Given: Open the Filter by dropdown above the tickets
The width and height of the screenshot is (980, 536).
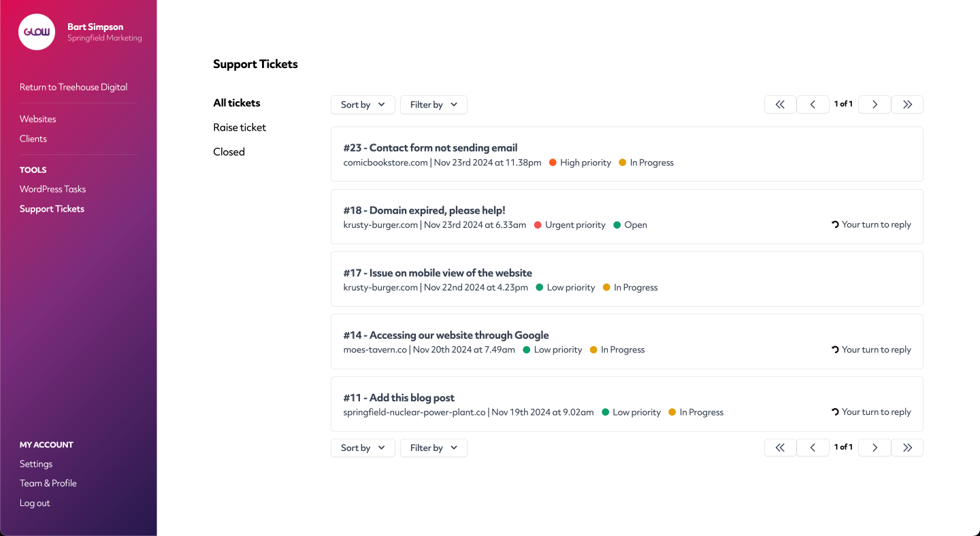Looking at the screenshot, I should coord(434,105).
